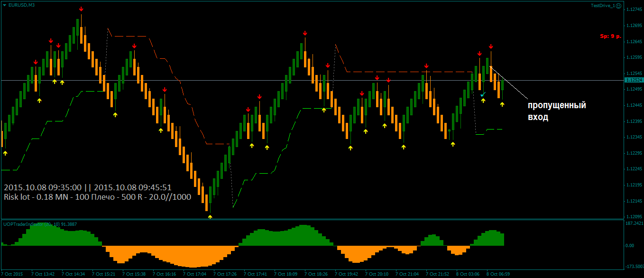Image resolution: width=644 pixels, height=278 pixels.
Task: Click the '8 Oct 06:59' time axis label
Action: tap(498, 274)
